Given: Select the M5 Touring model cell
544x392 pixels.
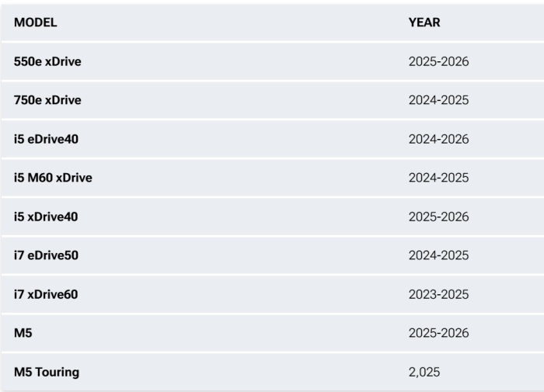Looking at the screenshot, I should (47, 372).
